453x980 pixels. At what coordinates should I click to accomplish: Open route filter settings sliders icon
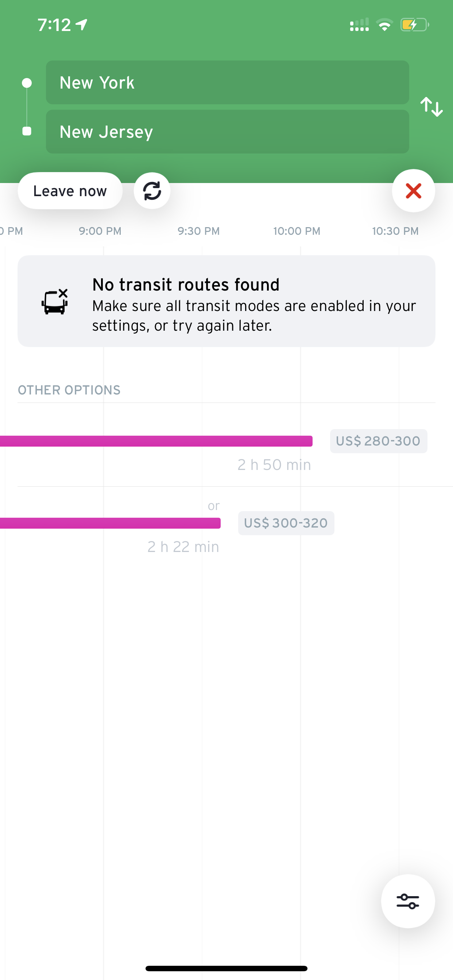click(x=408, y=901)
